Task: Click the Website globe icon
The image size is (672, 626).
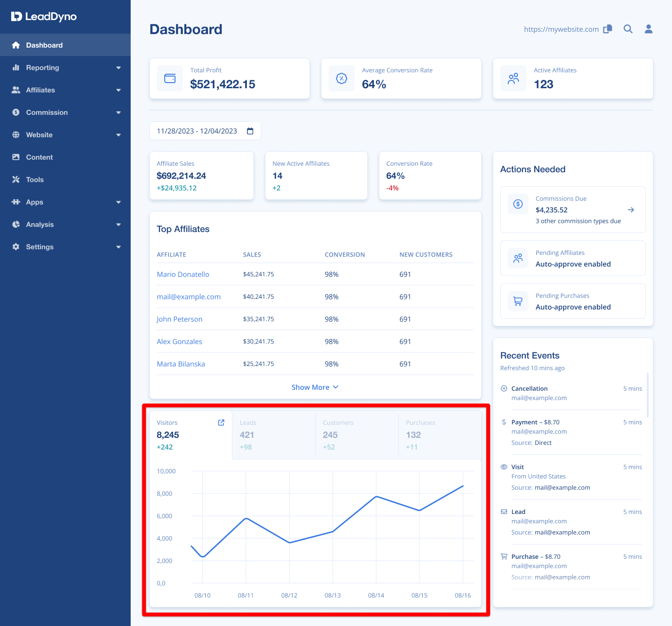Action: point(16,134)
